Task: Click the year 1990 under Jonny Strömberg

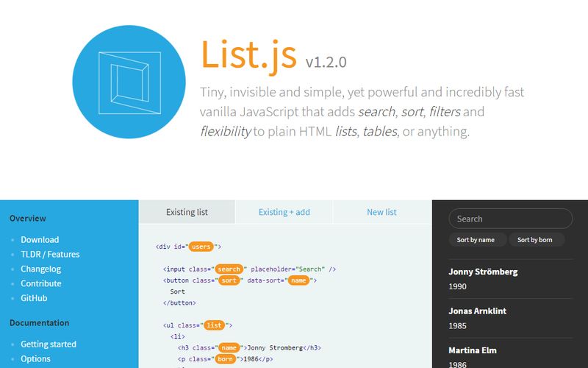Action: tap(457, 286)
